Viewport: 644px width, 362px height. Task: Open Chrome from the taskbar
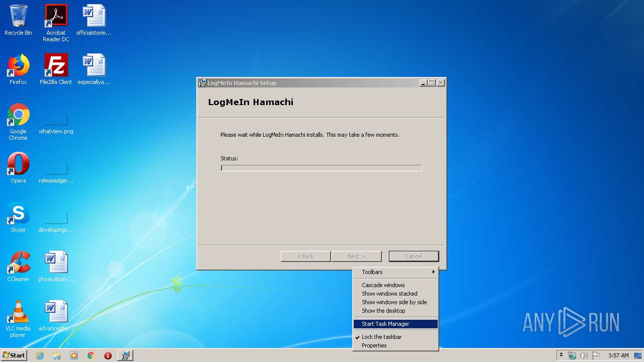click(91, 355)
